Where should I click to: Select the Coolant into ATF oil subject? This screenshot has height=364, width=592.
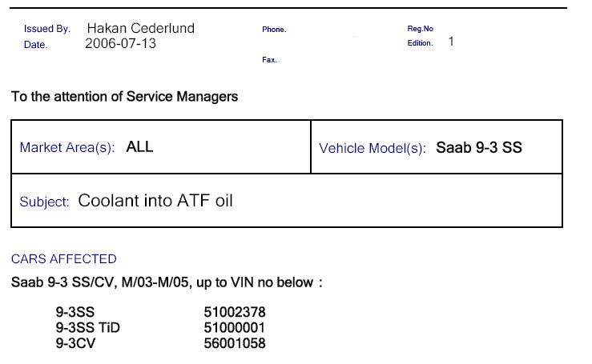pyautogui.click(x=155, y=201)
